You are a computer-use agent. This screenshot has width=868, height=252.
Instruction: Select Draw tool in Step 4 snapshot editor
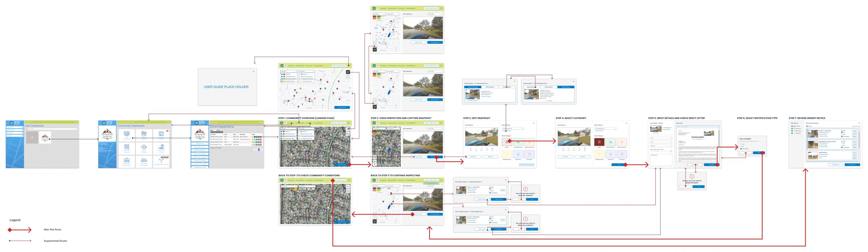[563, 149]
